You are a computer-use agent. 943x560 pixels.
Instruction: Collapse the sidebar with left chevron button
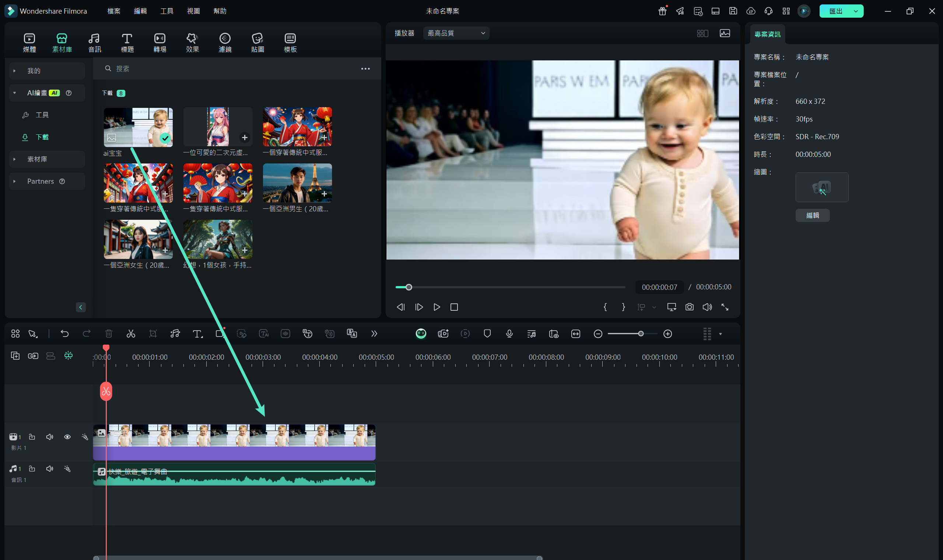81,307
